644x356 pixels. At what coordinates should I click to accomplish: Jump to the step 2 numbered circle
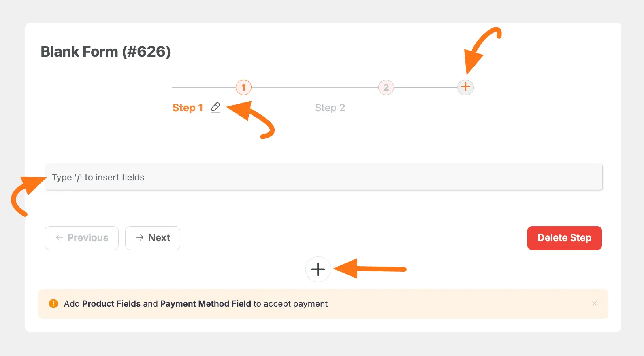386,87
